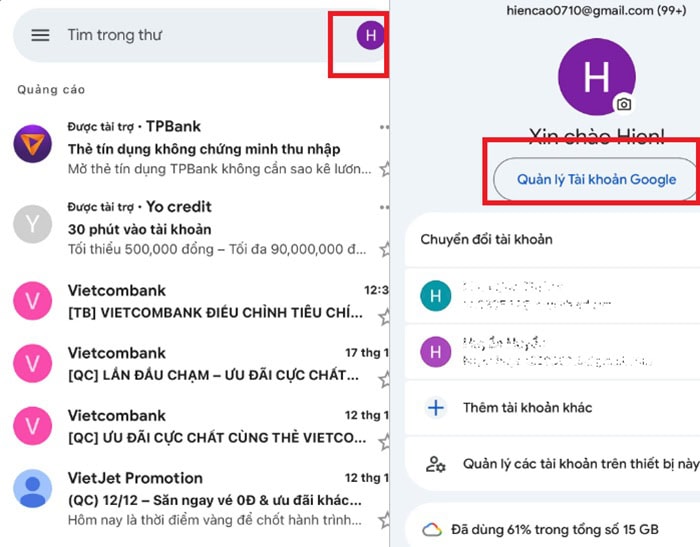
Task: Star the Vietcombank 'ƯU ĐÃI CỰC CHẤT CÙNG THẺ' email
Action: tap(384, 442)
